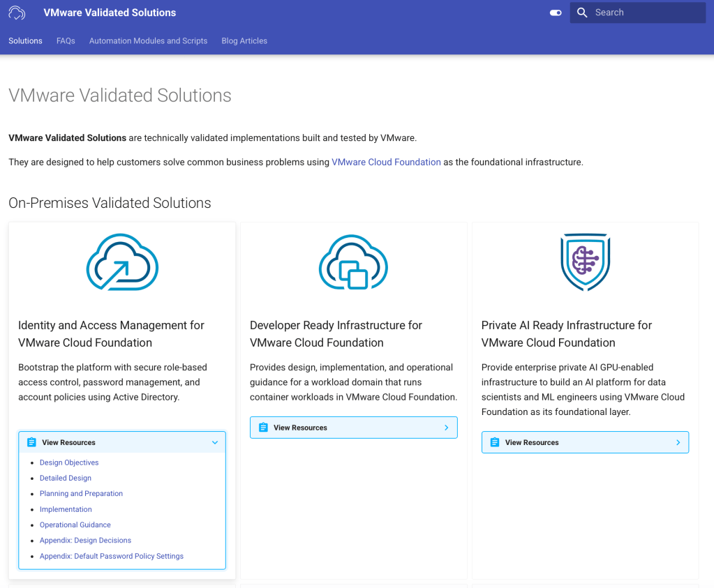Viewport: 714px width, 588px height.
Task: Click the magnifying glass search icon
Action: tap(582, 13)
